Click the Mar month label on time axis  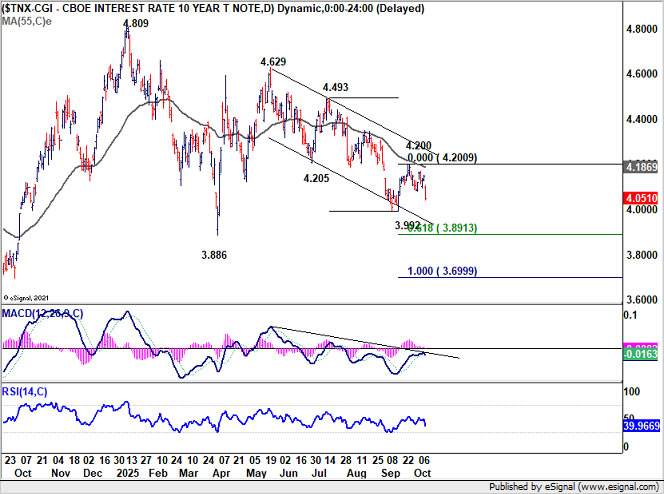coord(188,473)
